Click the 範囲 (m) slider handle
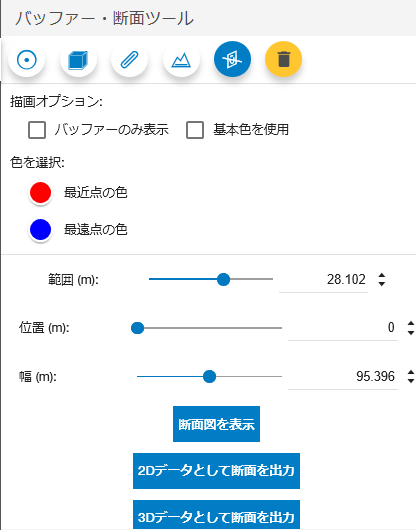The image size is (416, 530). [x=223, y=279]
